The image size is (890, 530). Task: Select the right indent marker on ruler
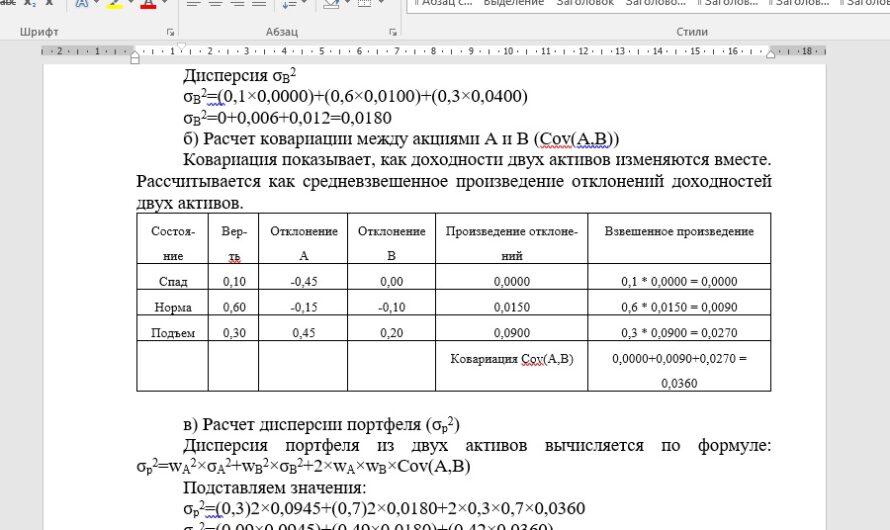click(x=771, y=54)
